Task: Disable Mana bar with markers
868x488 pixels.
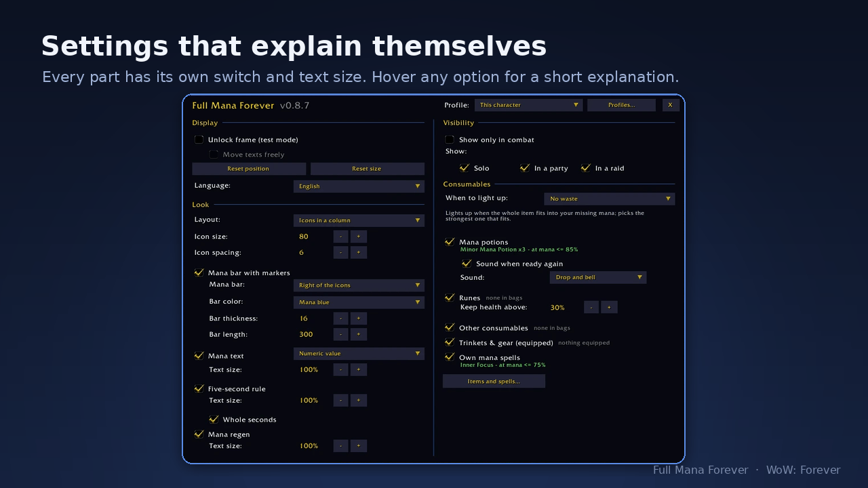Action: [x=199, y=272]
